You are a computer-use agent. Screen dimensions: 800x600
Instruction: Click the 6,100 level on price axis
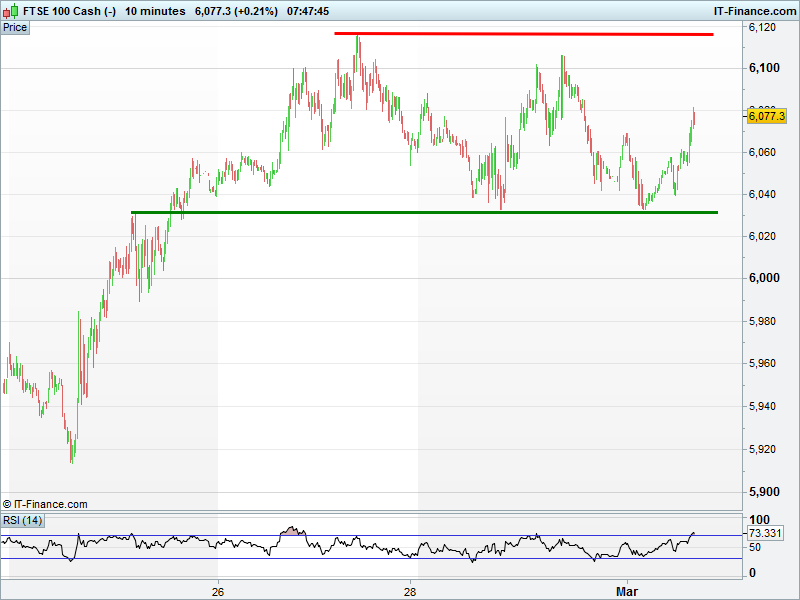(764, 68)
